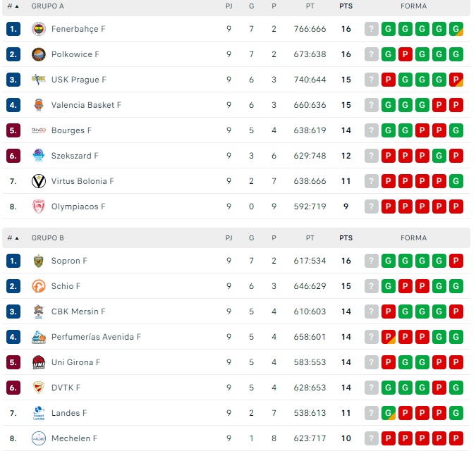Click the Fenerbahçe F team logo
The width and height of the screenshot is (476, 456).
click(39, 29)
